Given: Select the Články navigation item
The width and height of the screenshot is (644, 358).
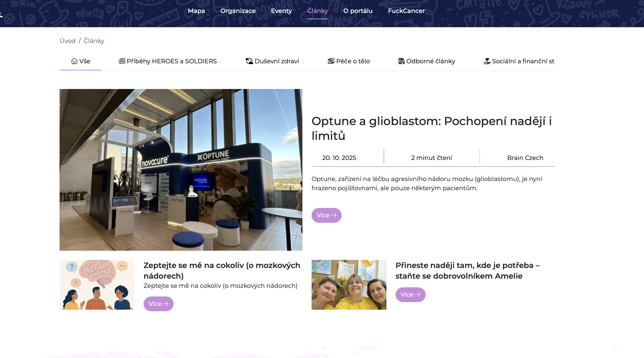Looking at the screenshot, I should point(317,11).
